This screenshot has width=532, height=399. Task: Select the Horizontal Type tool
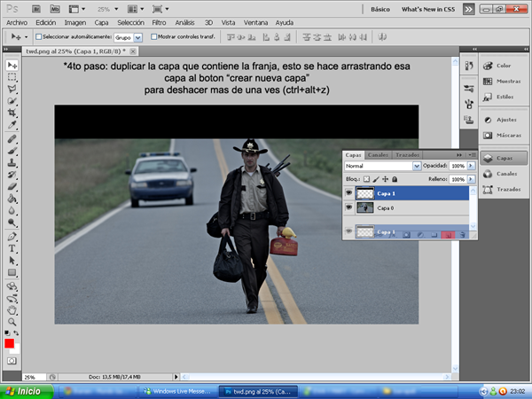tap(12, 249)
